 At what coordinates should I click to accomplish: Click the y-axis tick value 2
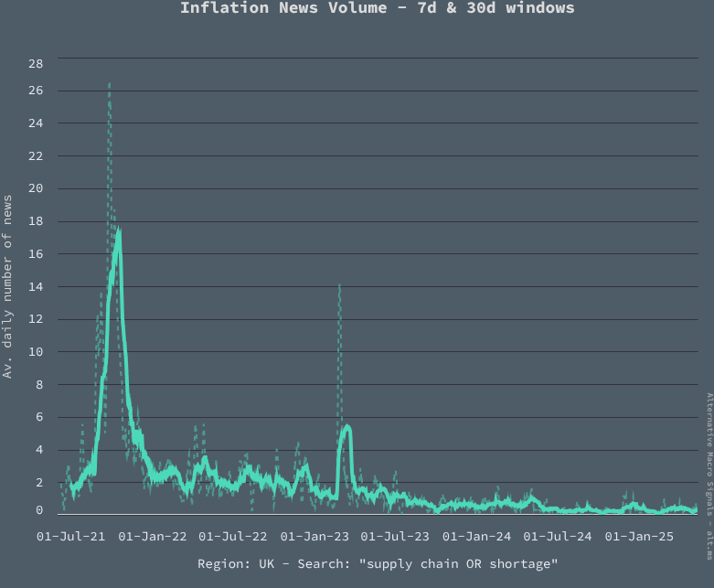(x=39, y=482)
